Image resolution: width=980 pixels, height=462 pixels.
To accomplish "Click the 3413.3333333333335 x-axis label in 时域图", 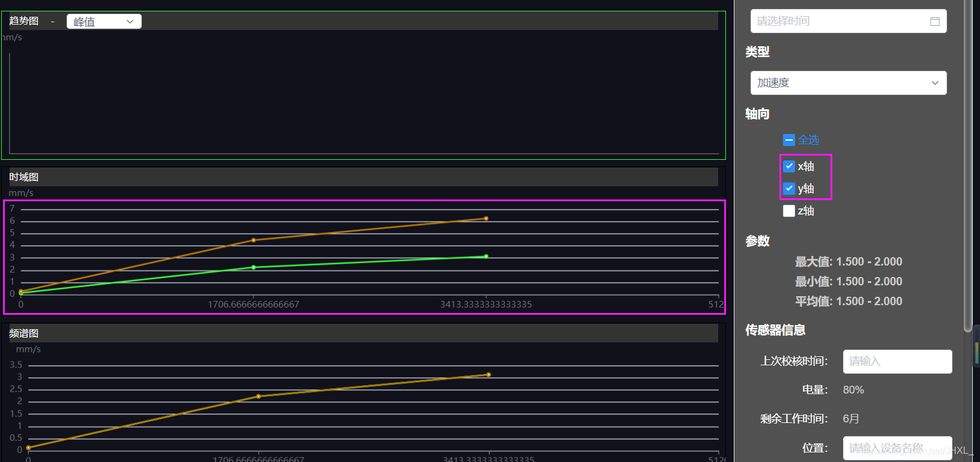I will [x=486, y=305].
